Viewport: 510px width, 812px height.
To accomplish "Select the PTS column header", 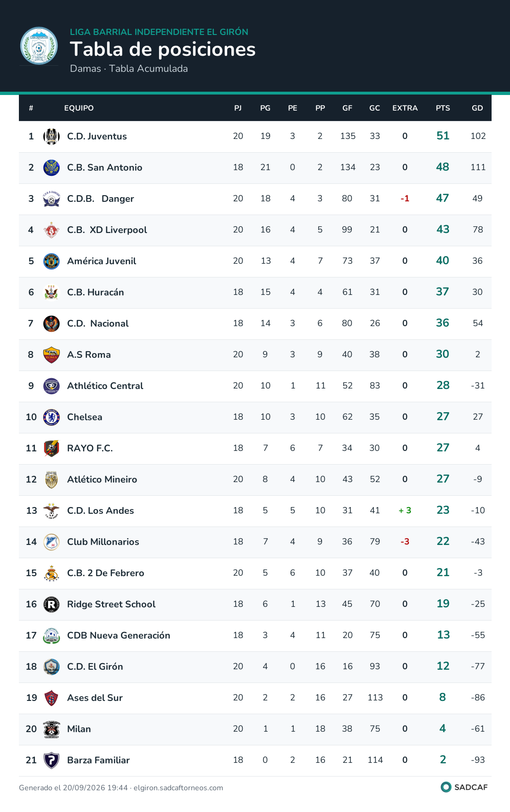I will click(443, 108).
